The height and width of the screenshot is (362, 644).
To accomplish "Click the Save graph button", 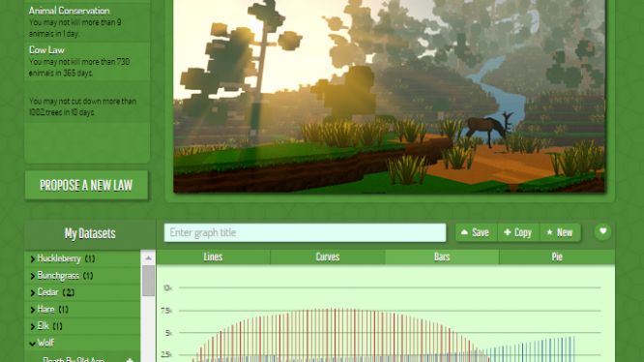I will pos(476,232).
